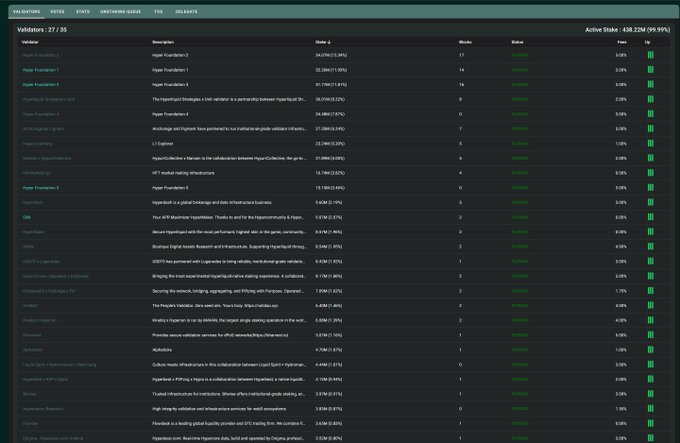Click Hyperbeat x P2P.org collaboration description
This screenshot has width=680, height=443.
tap(229, 379)
